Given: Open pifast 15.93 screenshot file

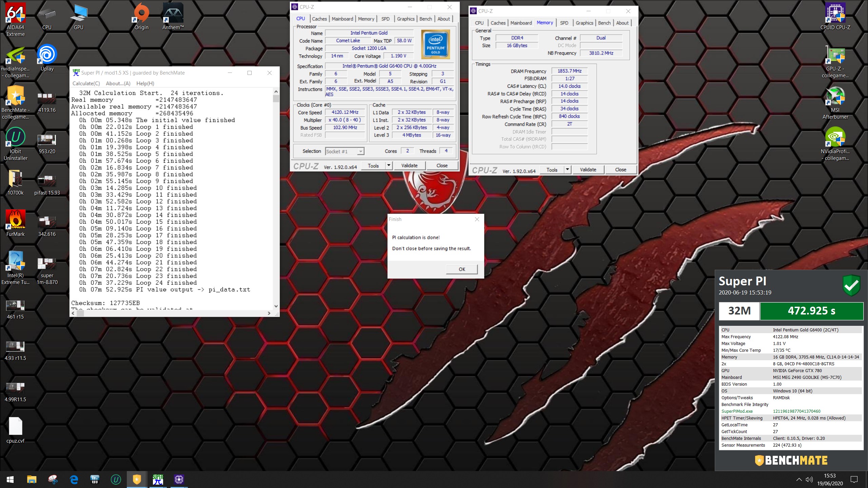Looking at the screenshot, I should (x=47, y=185).
